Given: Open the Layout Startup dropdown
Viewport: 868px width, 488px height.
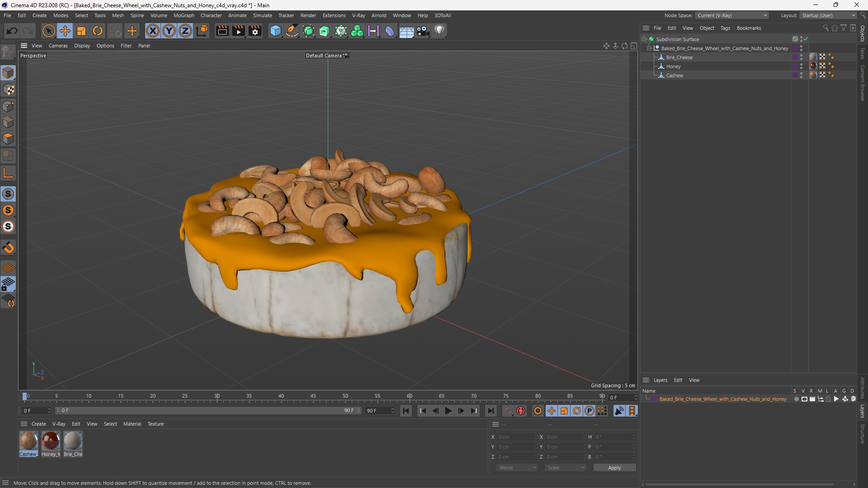Looking at the screenshot, I should [828, 15].
